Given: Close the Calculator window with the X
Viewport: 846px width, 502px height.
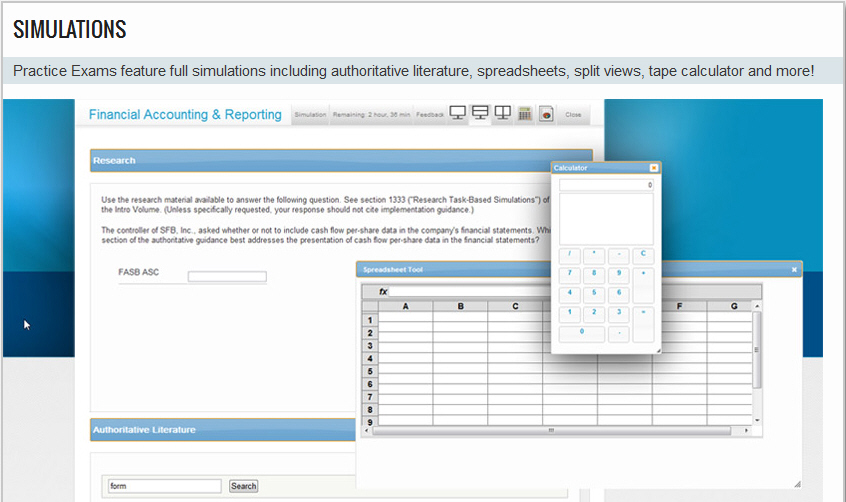Looking at the screenshot, I should (x=653, y=168).
